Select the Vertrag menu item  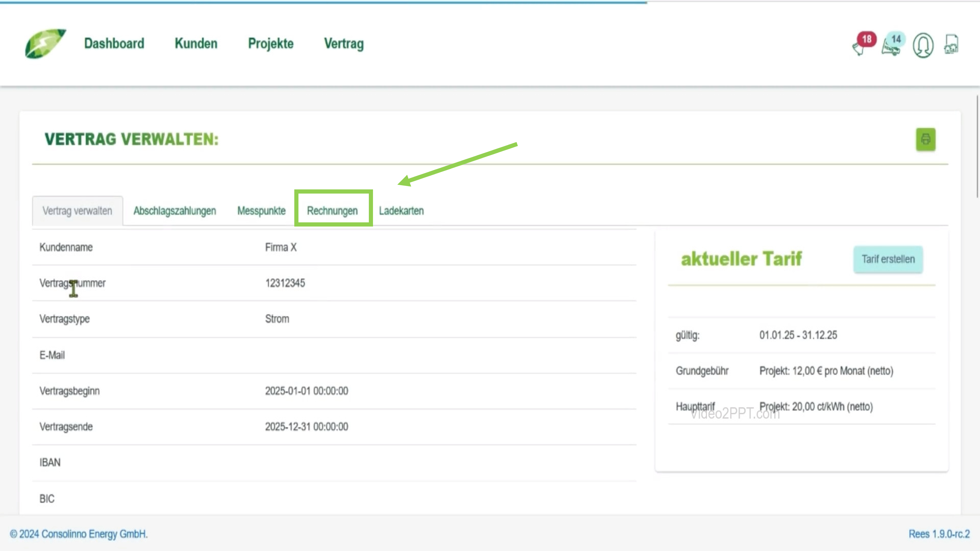pyautogui.click(x=344, y=44)
